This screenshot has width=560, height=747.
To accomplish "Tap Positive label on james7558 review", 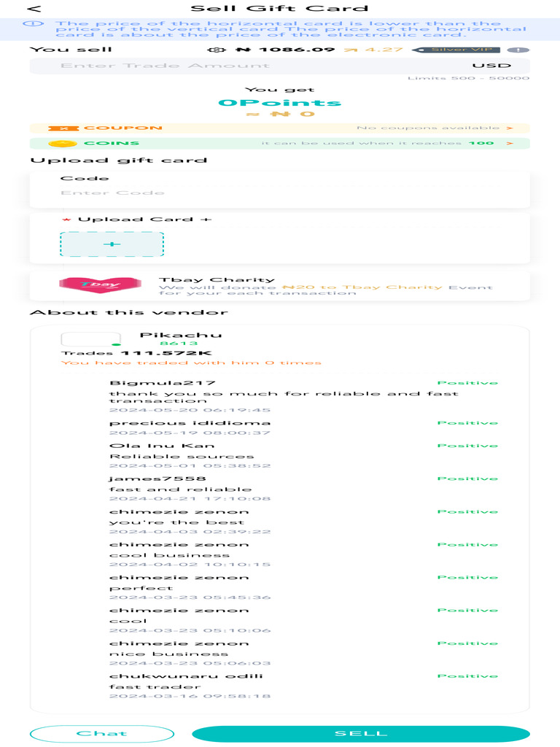I will pos(467,479).
